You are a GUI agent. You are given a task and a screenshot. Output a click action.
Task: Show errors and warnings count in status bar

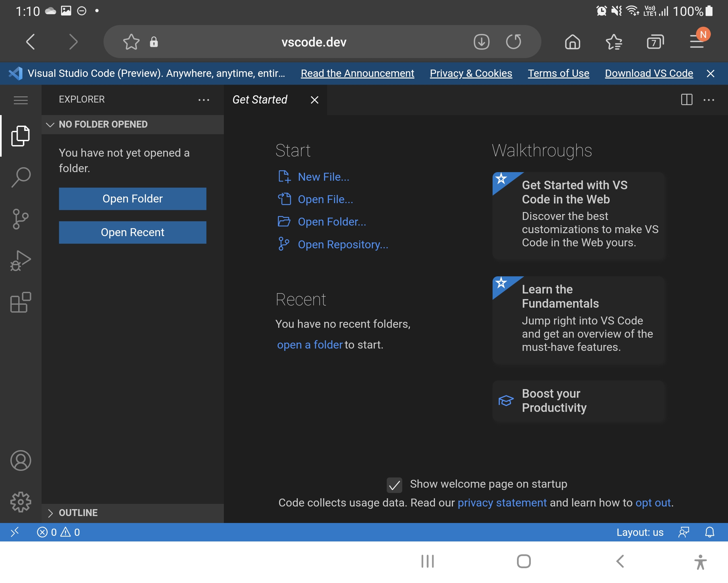[x=58, y=532]
